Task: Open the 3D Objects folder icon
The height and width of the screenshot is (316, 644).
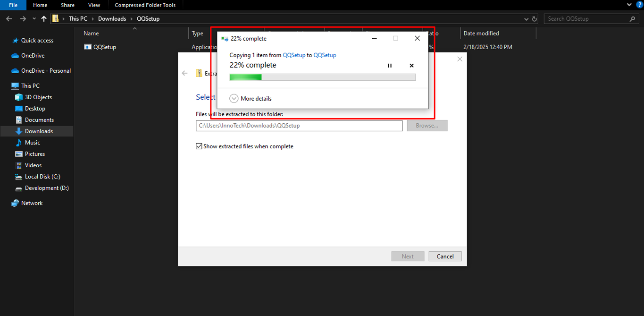Action: point(19,97)
